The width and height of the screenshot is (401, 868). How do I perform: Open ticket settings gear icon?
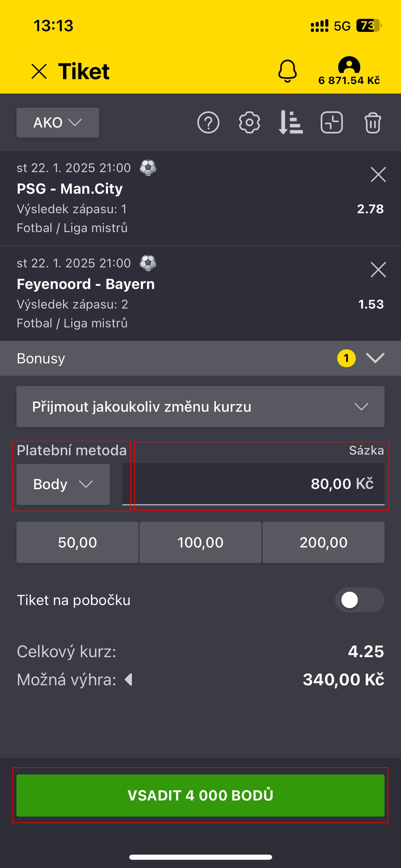[250, 122]
